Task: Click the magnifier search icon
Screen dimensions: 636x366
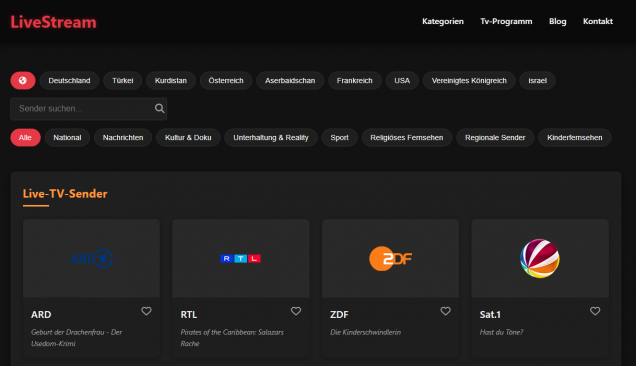Action: point(159,108)
